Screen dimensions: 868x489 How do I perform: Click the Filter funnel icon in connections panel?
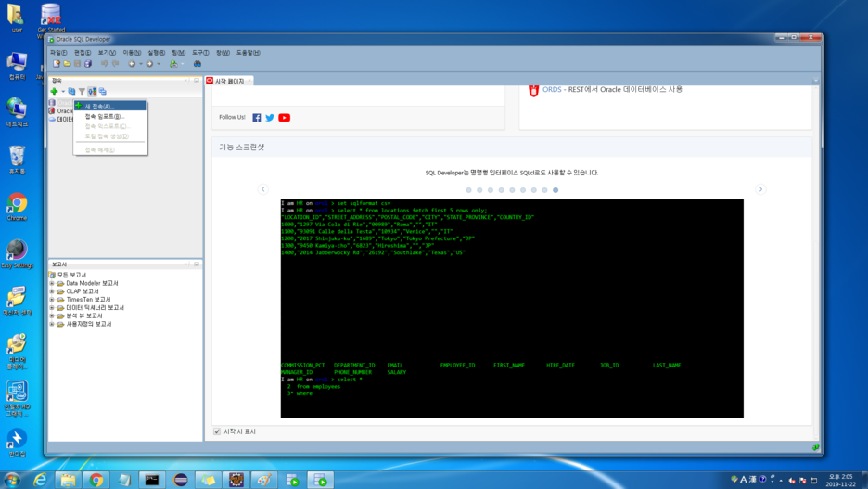(x=82, y=91)
